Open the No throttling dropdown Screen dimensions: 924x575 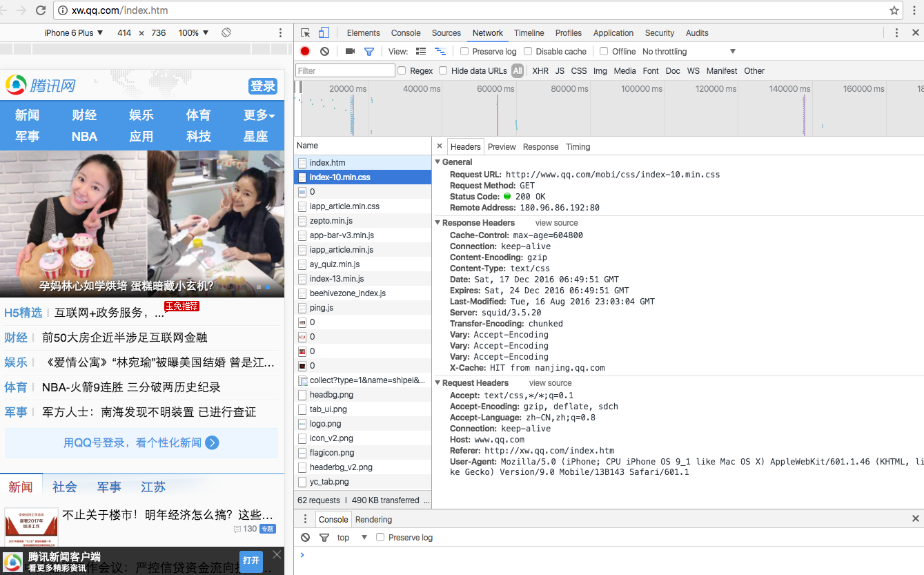pos(689,51)
